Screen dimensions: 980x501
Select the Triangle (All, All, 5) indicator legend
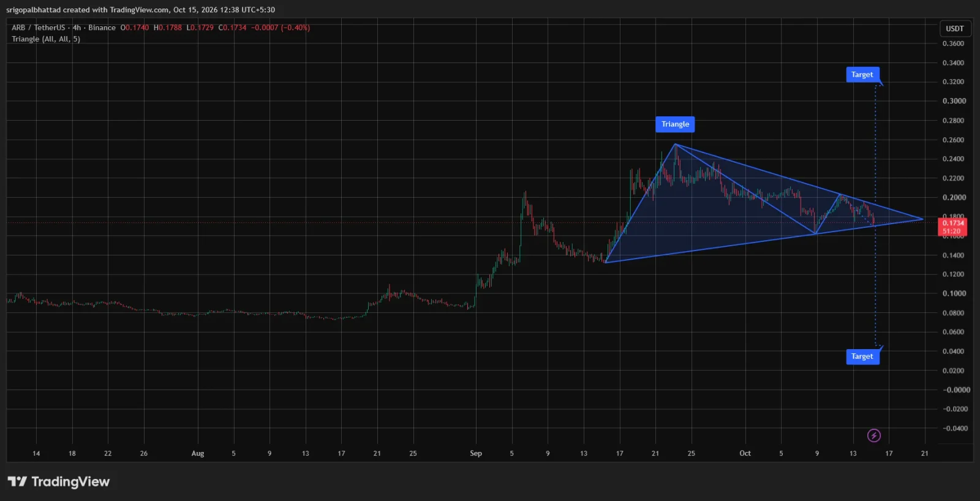tap(46, 39)
